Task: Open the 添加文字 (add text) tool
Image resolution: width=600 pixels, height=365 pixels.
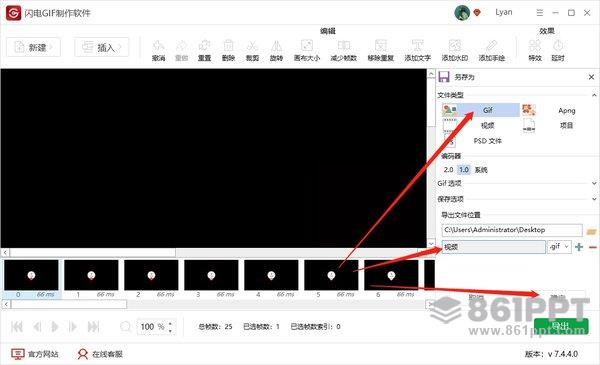Action: click(x=417, y=50)
